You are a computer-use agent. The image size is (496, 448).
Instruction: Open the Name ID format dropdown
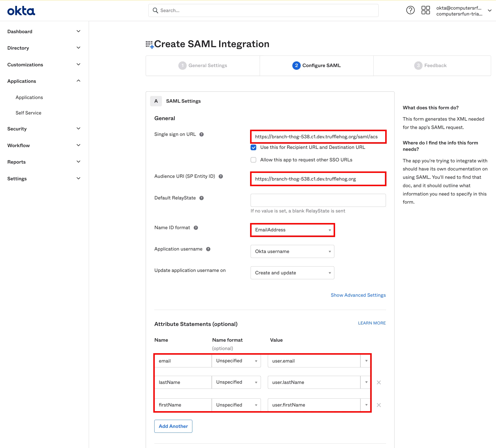point(292,230)
